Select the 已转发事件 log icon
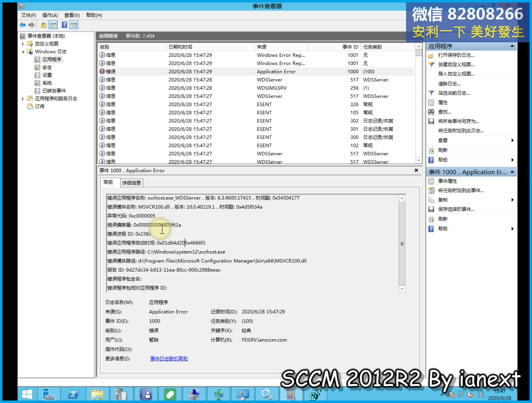 click(38, 91)
